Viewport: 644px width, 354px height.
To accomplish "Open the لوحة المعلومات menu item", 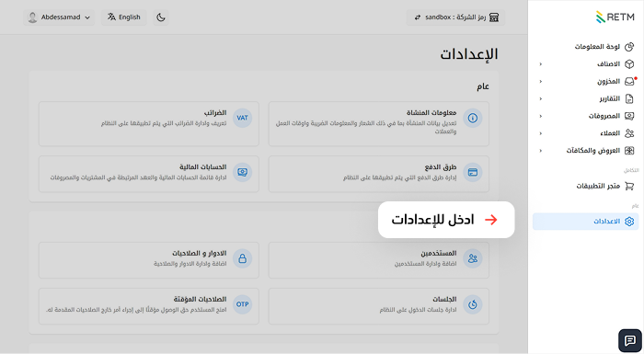I will point(586,47).
